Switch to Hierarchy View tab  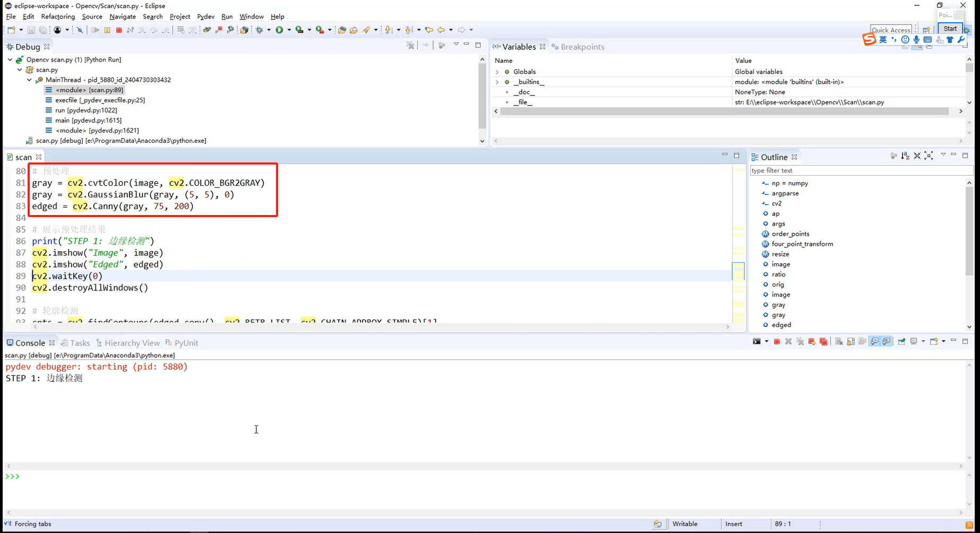coord(128,343)
